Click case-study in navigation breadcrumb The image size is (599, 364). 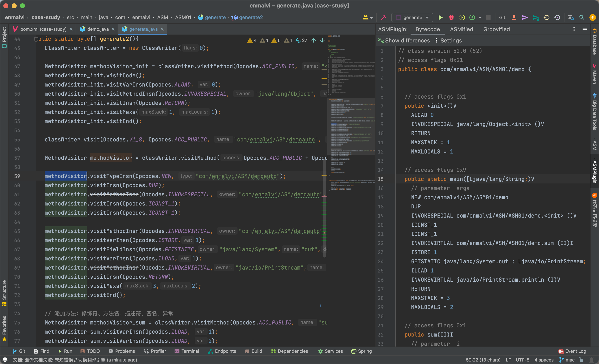(46, 17)
